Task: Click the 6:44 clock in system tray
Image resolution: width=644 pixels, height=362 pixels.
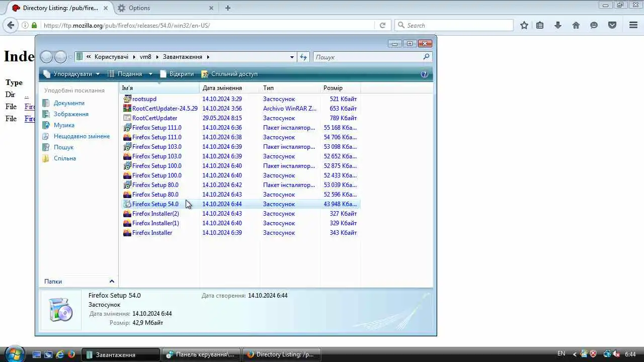Action: 630,354
